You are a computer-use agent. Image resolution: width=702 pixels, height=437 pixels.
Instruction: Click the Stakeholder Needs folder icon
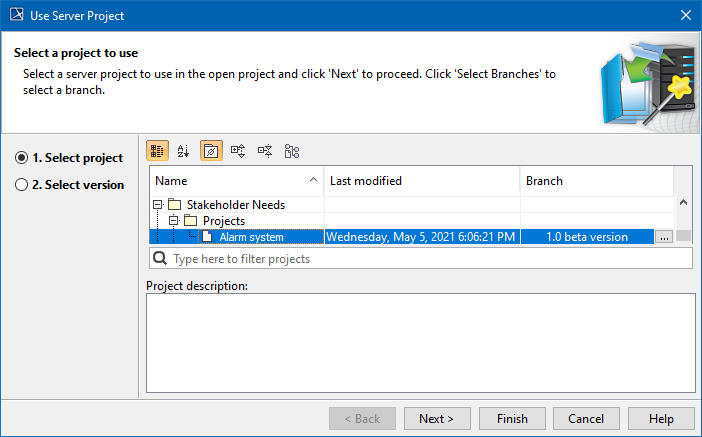(x=175, y=205)
